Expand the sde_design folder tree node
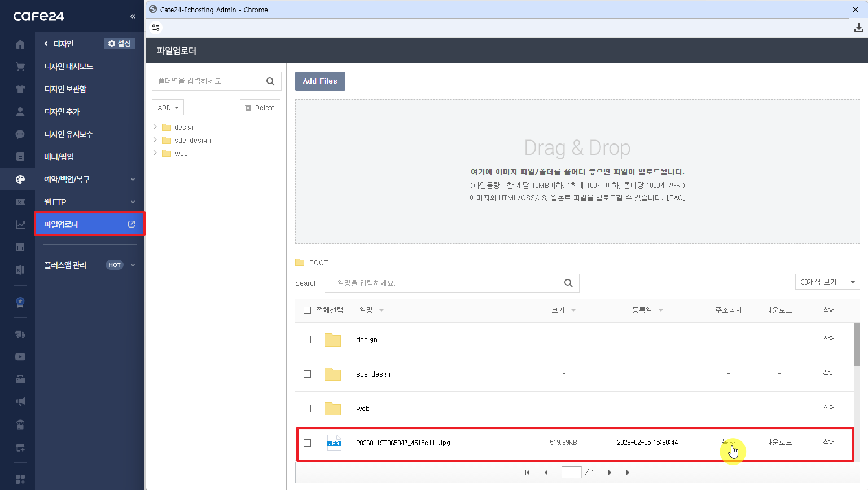The height and width of the screenshot is (490, 868). click(155, 140)
